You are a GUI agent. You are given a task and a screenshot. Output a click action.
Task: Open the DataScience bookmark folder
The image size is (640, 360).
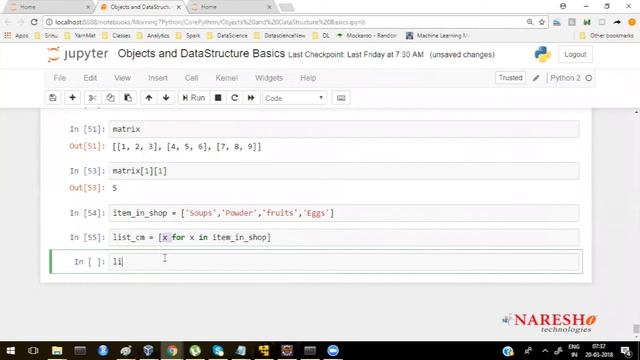point(227,36)
